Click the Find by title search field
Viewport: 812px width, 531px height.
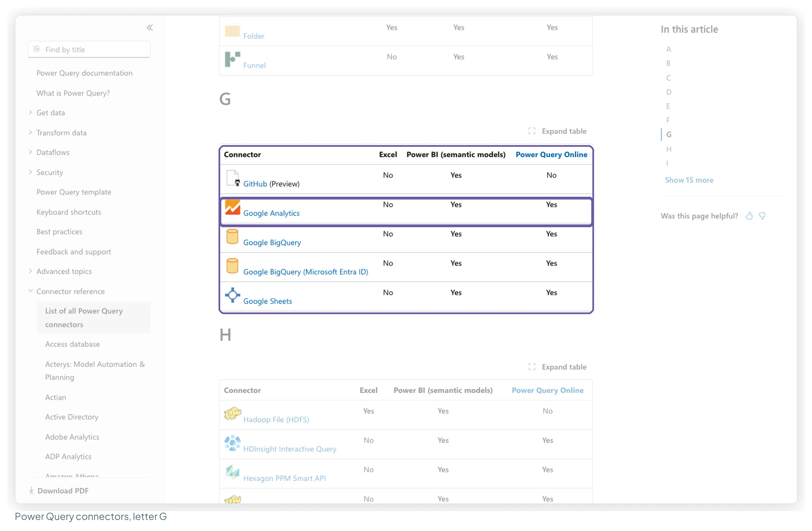[89, 49]
